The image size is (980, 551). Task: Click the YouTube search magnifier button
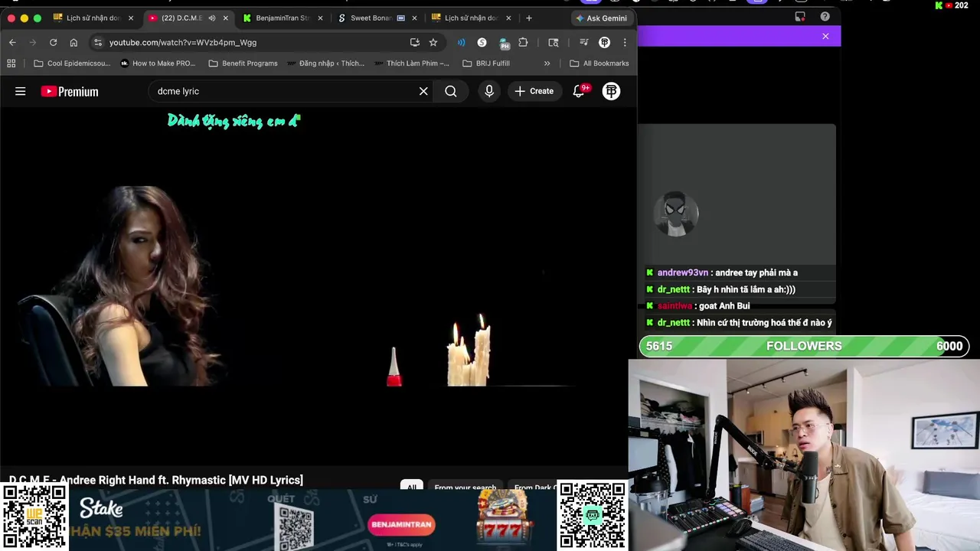pyautogui.click(x=451, y=91)
